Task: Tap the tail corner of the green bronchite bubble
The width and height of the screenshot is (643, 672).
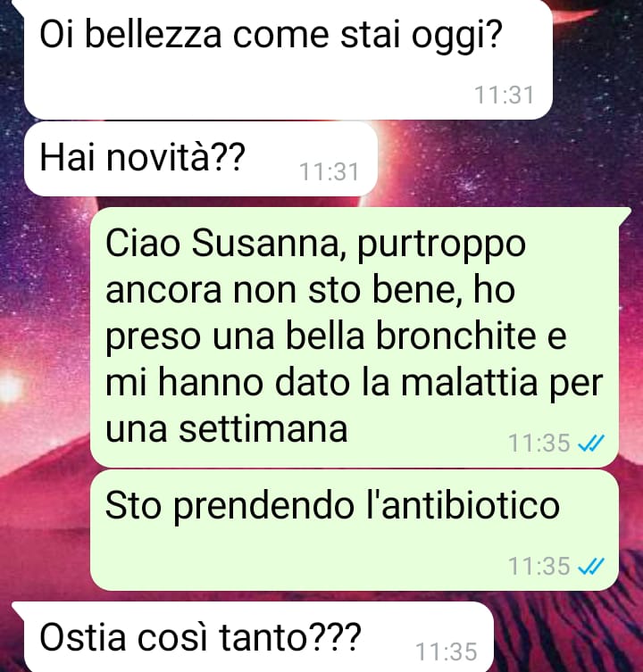Action: (624, 213)
